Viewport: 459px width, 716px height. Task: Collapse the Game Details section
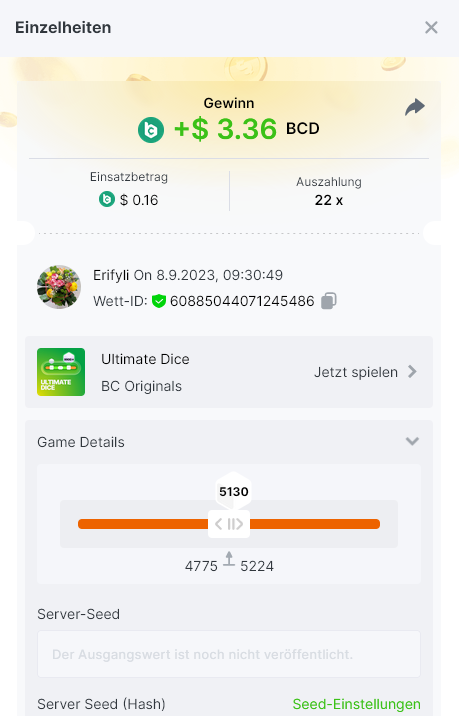[412, 441]
